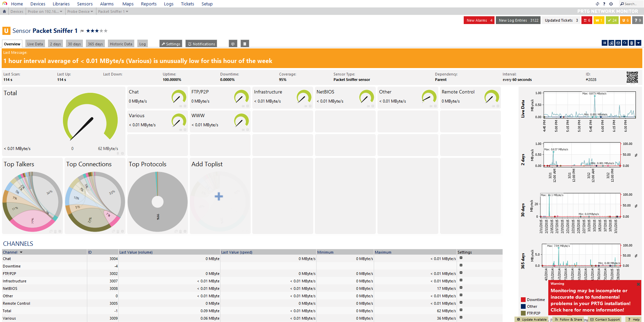Expand the Probe on 192.16 breadcrumb dropdown

tap(61, 12)
